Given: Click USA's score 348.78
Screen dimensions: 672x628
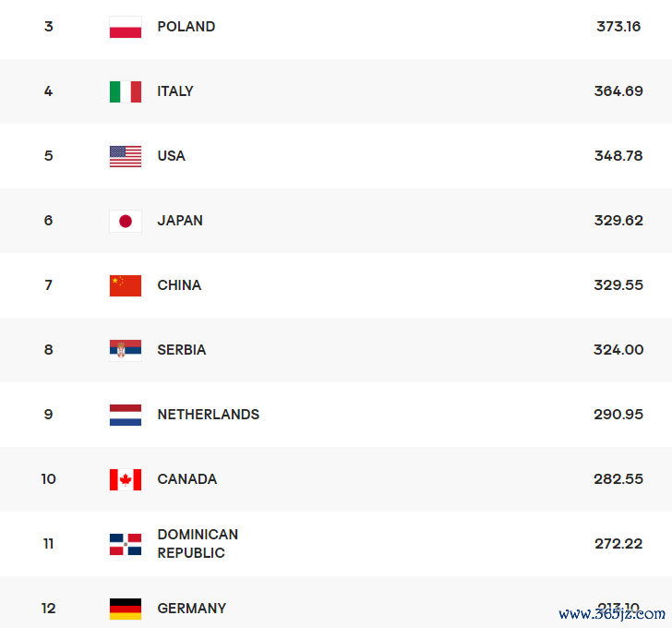Looking at the screenshot, I should coord(618,155).
